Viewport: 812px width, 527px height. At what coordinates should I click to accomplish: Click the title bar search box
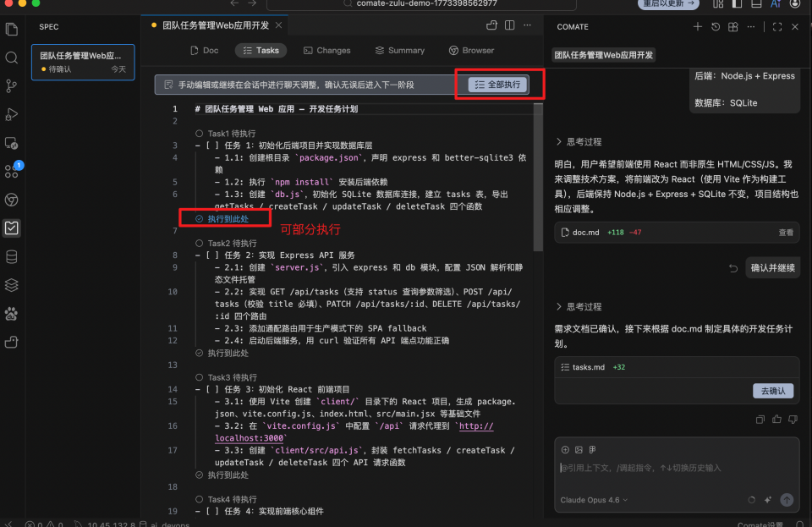click(x=421, y=4)
